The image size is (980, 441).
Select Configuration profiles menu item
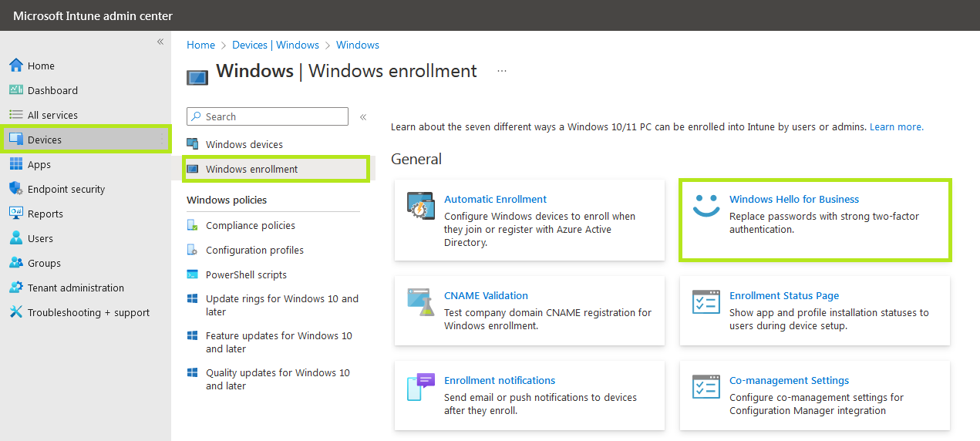pos(254,251)
